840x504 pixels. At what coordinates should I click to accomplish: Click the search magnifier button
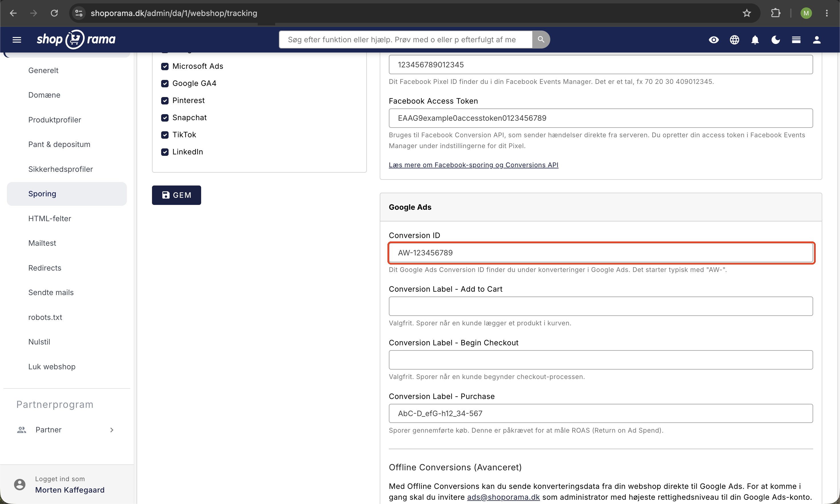pyautogui.click(x=541, y=39)
